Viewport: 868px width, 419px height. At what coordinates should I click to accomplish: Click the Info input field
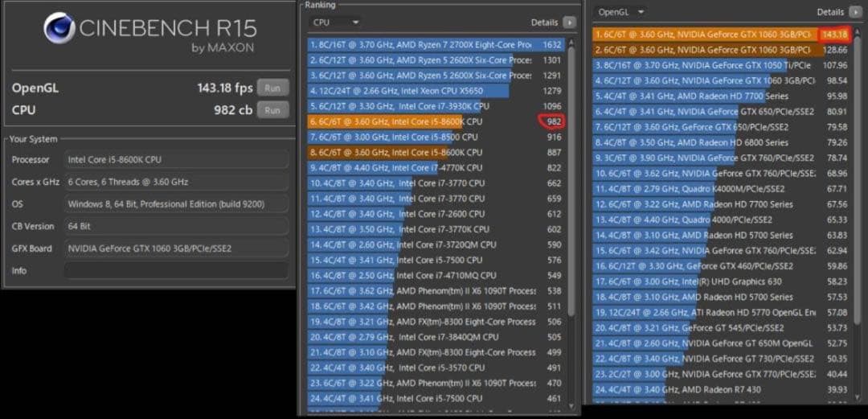(x=176, y=270)
